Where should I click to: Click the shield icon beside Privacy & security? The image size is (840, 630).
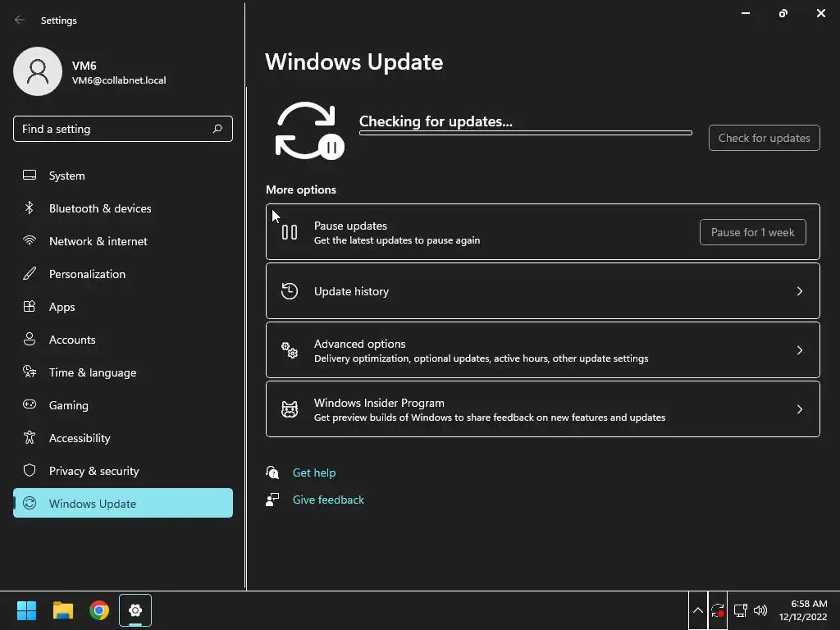coord(30,470)
